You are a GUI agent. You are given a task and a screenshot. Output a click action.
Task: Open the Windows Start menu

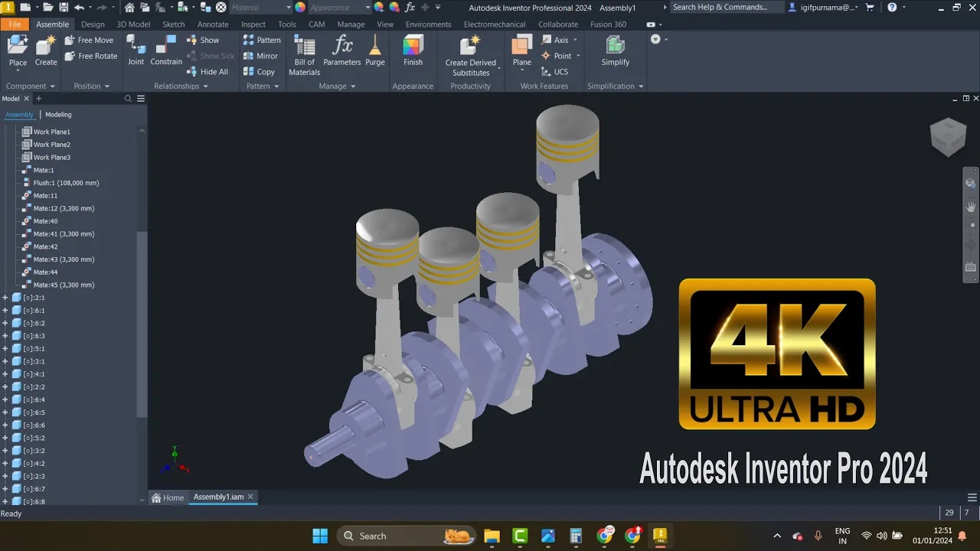(320, 536)
